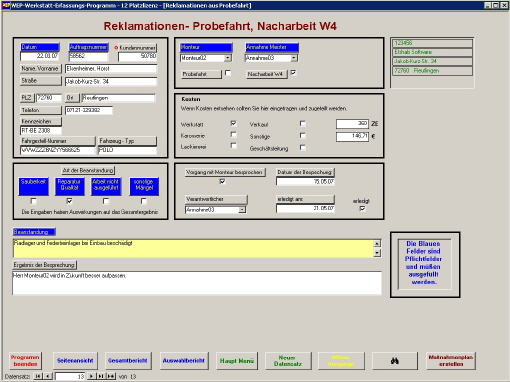510x382 pixels.
Task: Click the Fahrzeug-Typ input field
Action: (x=127, y=150)
